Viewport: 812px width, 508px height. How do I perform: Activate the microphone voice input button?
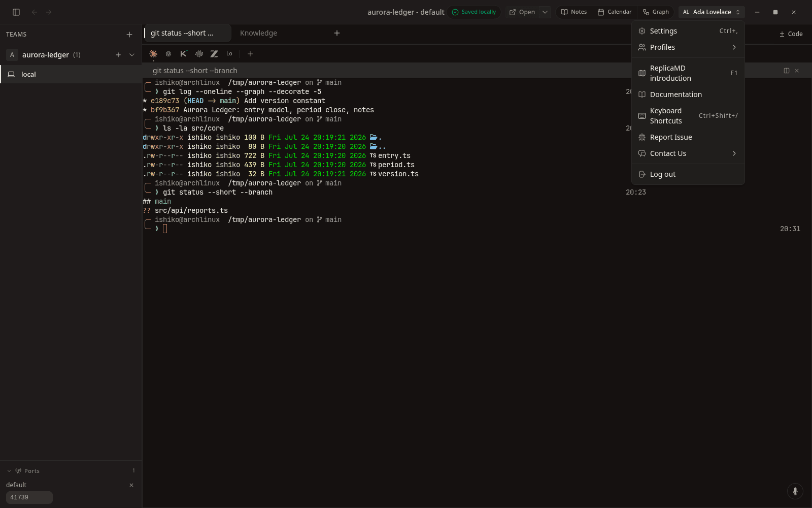[795, 491]
